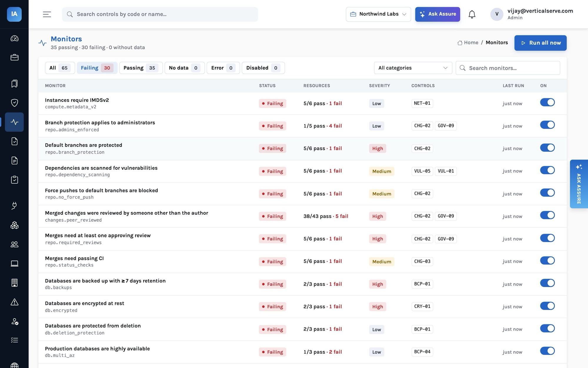Focus the Search controls by code field
This screenshot has width=588, height=368.
160,14
